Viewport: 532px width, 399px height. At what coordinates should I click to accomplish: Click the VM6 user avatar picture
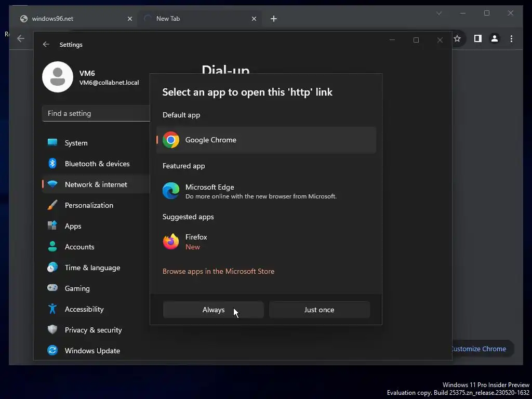tap(58, 77)
